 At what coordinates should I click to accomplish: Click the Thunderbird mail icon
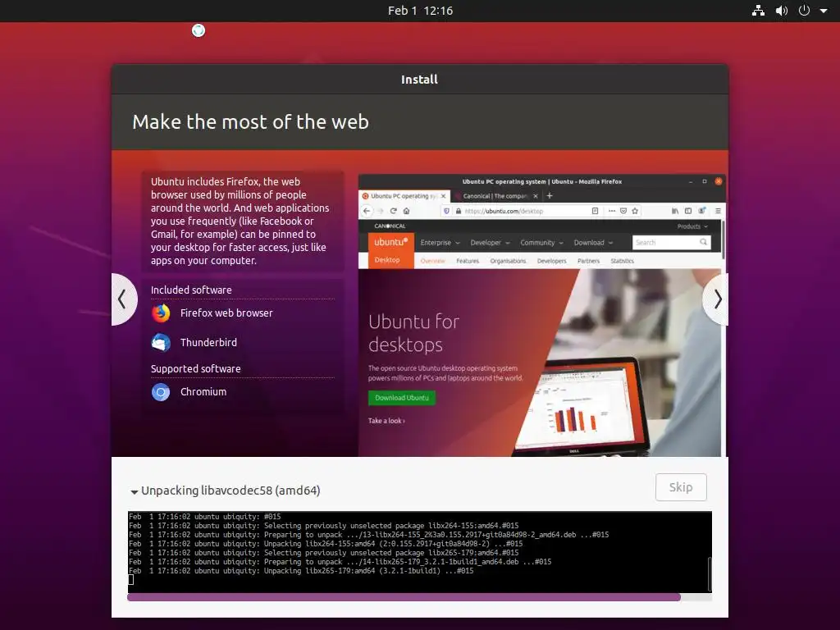pos(161,342)
